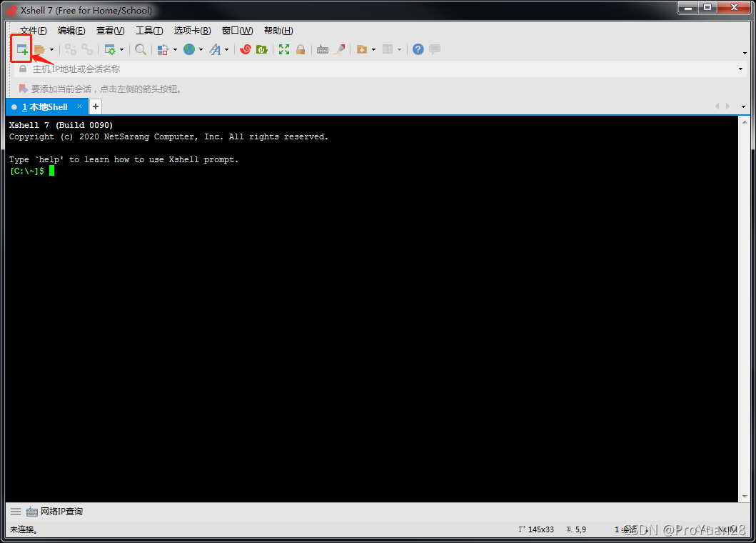Click the 5,9 cursor position indicator
The width and height of the screenshot is (756, 543).
576,529
